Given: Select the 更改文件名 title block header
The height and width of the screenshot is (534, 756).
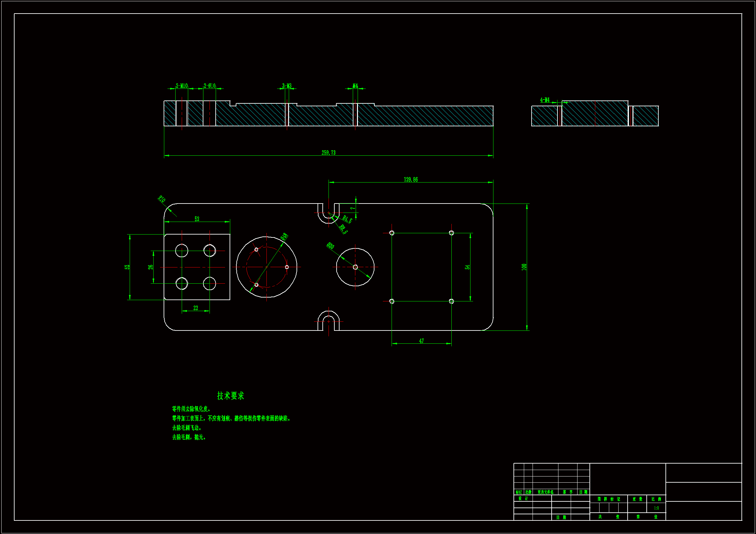Looking at the screenshot, I should (x=545, y=492).
